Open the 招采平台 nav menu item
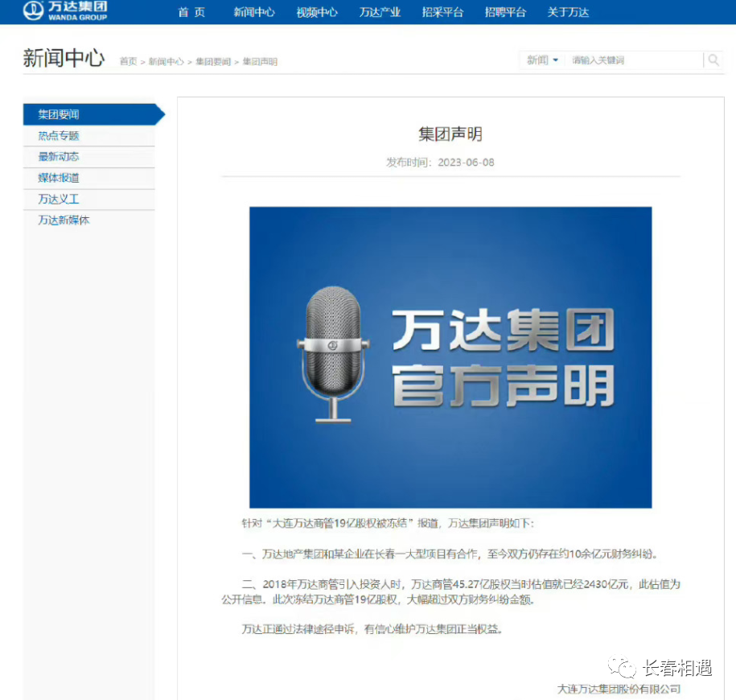 pyautogui.click(x=442, y=12)
